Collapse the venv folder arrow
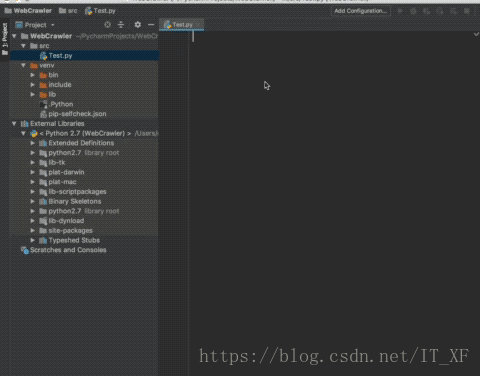Viewport: 480px width, 376px height. pos(24,65)
